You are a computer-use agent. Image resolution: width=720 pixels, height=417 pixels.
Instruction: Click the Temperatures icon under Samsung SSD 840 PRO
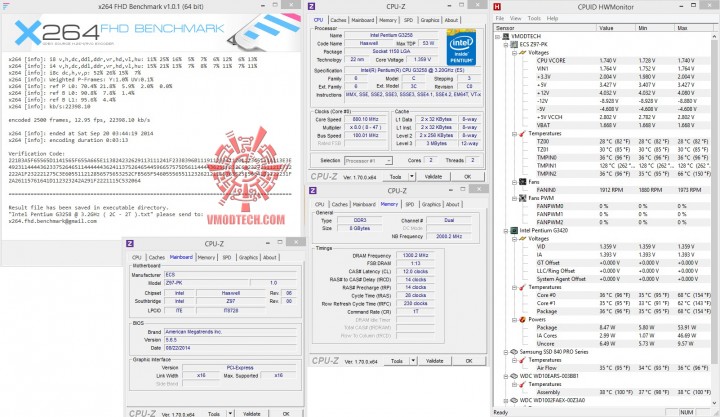pos(523,360)
